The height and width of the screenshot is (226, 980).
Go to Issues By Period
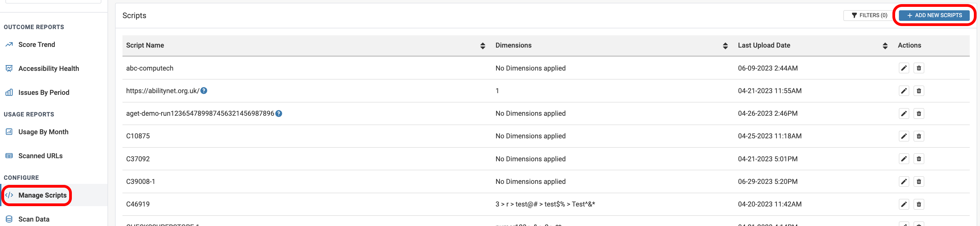pos(43,92)
